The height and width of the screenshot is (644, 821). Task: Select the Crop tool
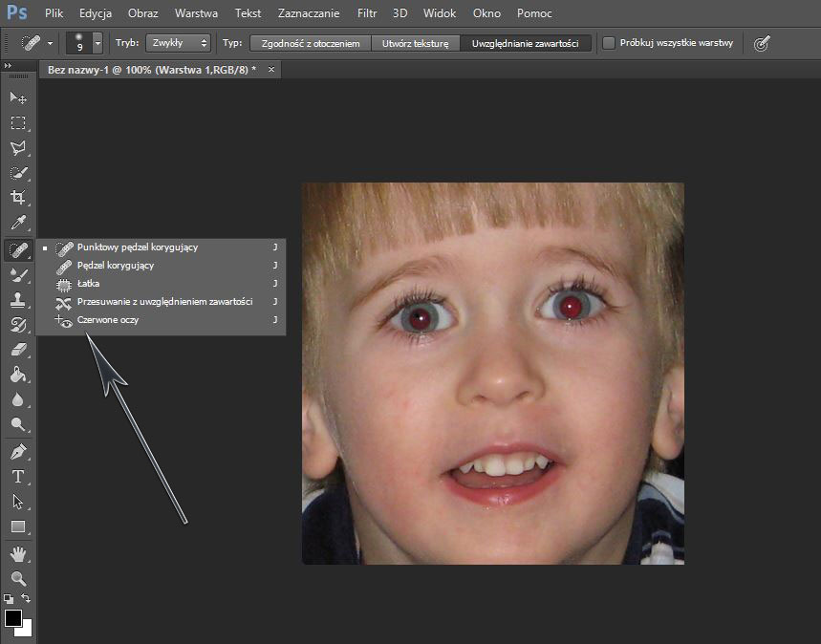click(x=18, y=198)
